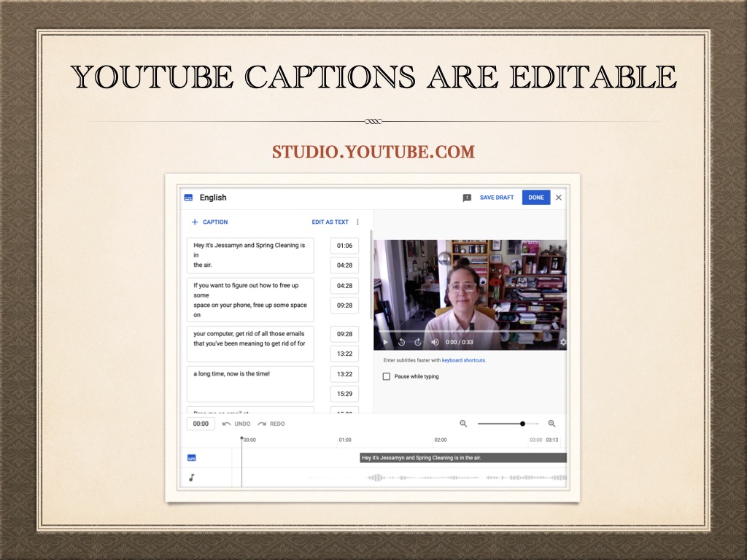Rewind the video with the replay icon
This screenshot has height=560, width=747.
tap(402, 342)
